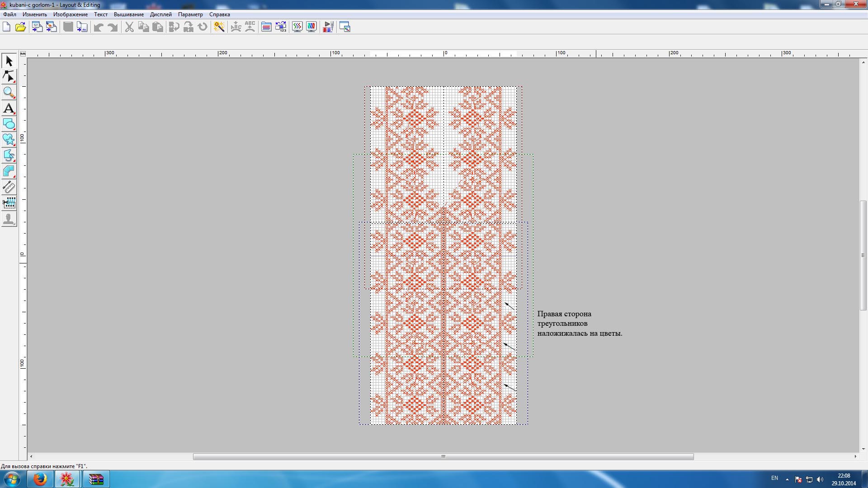The width and height of the screenshot is (868, 488).
Task: Select the arrow selection tool
Action: pyautogui.click(x=9, y=61)
